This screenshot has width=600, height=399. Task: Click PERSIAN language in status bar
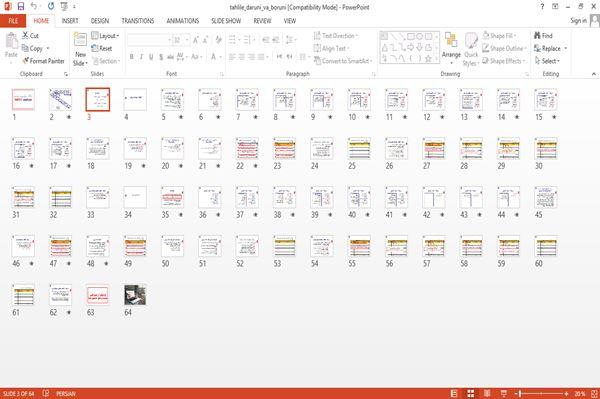(x=66, y=393)
